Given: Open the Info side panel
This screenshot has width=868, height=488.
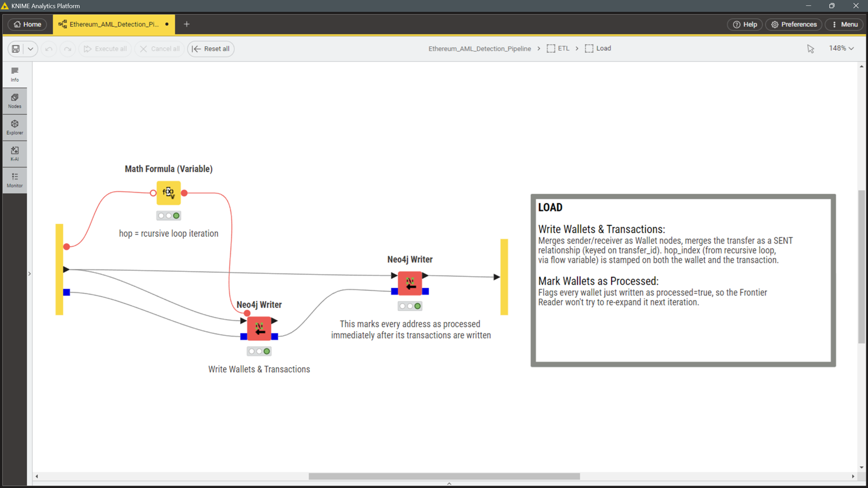Looking at the screenshot, I should (x=15, y=75).
